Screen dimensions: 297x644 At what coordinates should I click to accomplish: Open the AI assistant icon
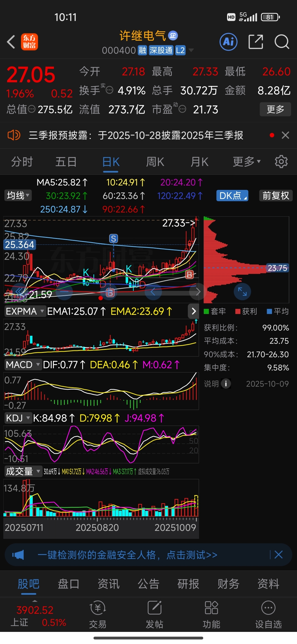[x=229, y=42]
